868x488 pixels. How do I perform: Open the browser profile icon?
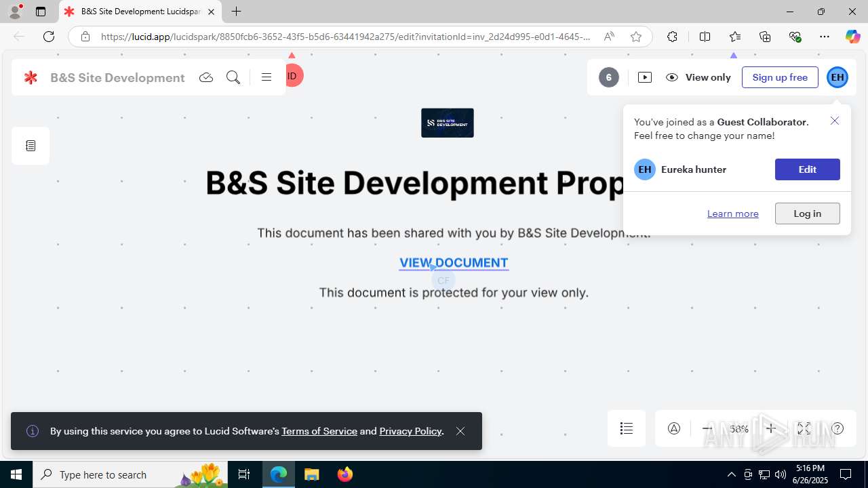tap(15, 11)
